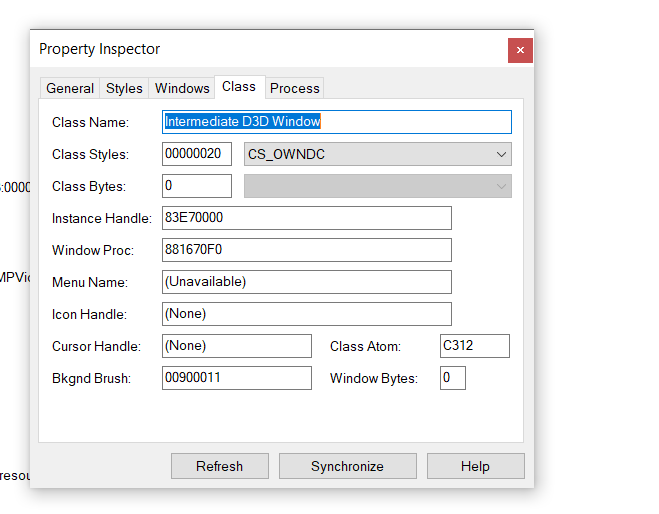This screenshot has height=514, width=659.
Task: Open the Styles tab
Action: click(x=124, y=88)
